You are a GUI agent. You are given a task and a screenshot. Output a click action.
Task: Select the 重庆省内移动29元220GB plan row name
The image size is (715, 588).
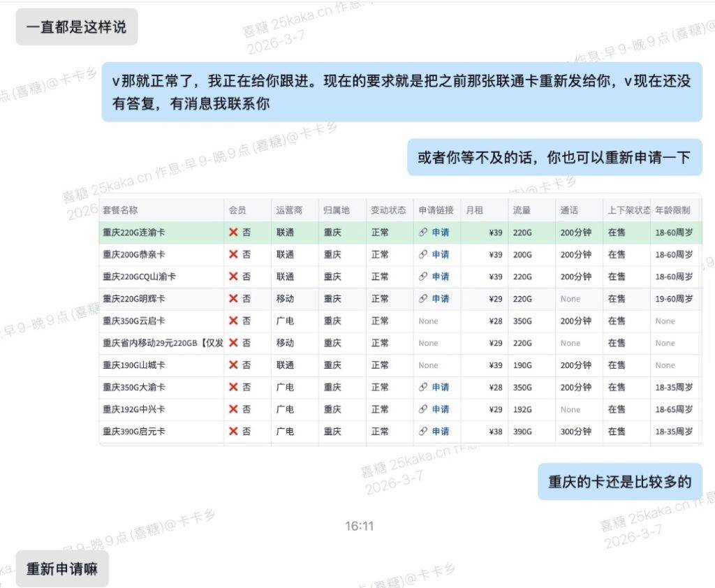[162, 343]
